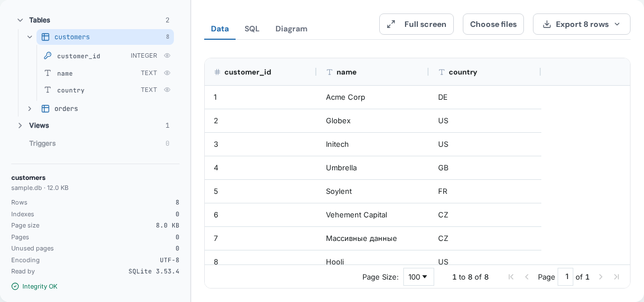Image resolution: width=644 pixels, height=302 pixels.
Task: Click the Массивные данные cell
Action: tap(372, 238)
